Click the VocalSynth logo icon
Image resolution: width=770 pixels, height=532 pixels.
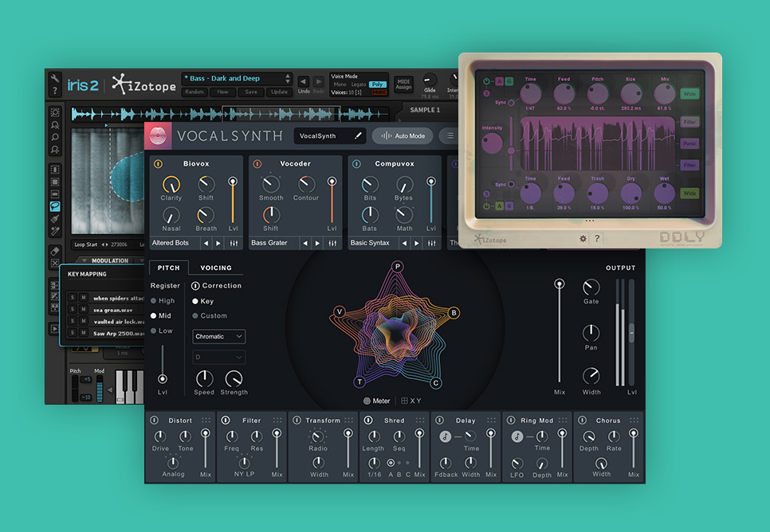coord(158,136)
